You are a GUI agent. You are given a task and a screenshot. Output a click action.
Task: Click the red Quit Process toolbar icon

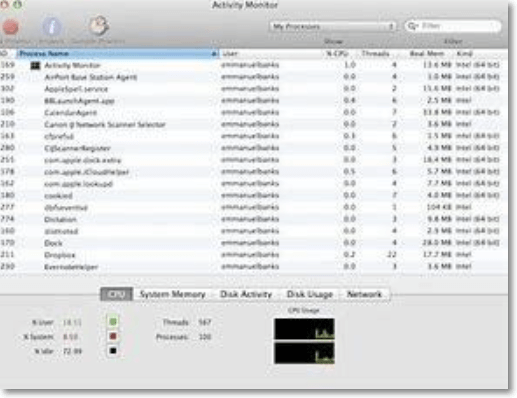pos(10,27)
